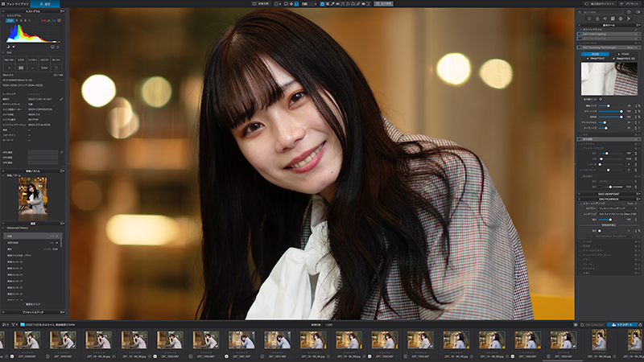Click the compare image button in top toolbar
This screenshot has width=644, height=362.
pos(261,4)
